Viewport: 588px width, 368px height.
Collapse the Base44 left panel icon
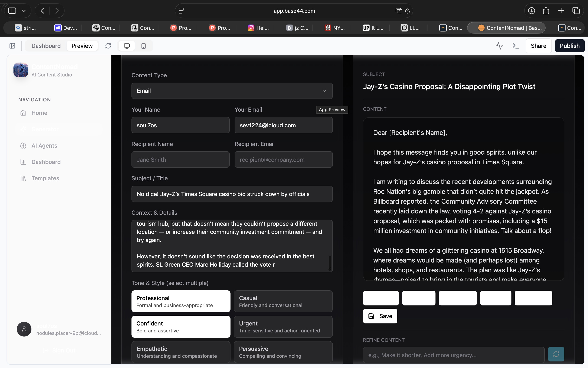tap(12, 46)
